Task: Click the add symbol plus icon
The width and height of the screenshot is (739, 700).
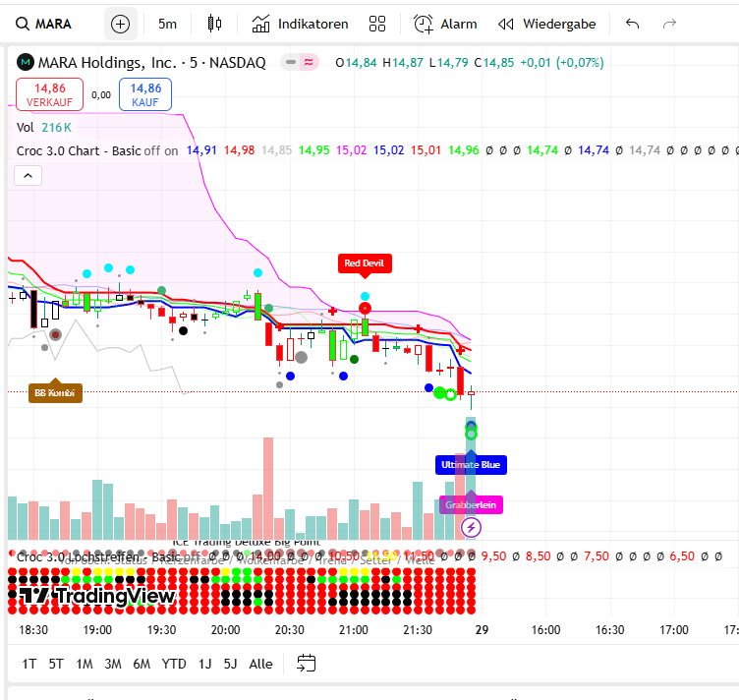Action: point(120,24)
